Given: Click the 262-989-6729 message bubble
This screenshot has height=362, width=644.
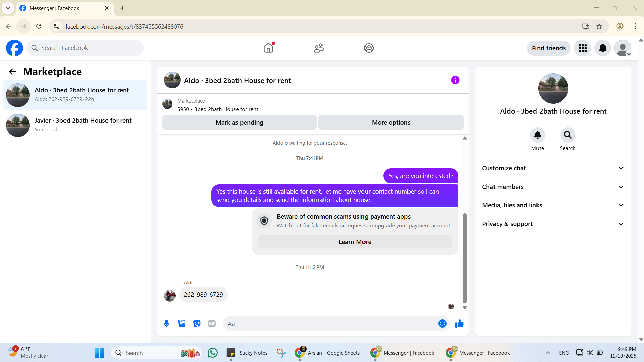Looking at the screenshot, I should click(203, 295).
